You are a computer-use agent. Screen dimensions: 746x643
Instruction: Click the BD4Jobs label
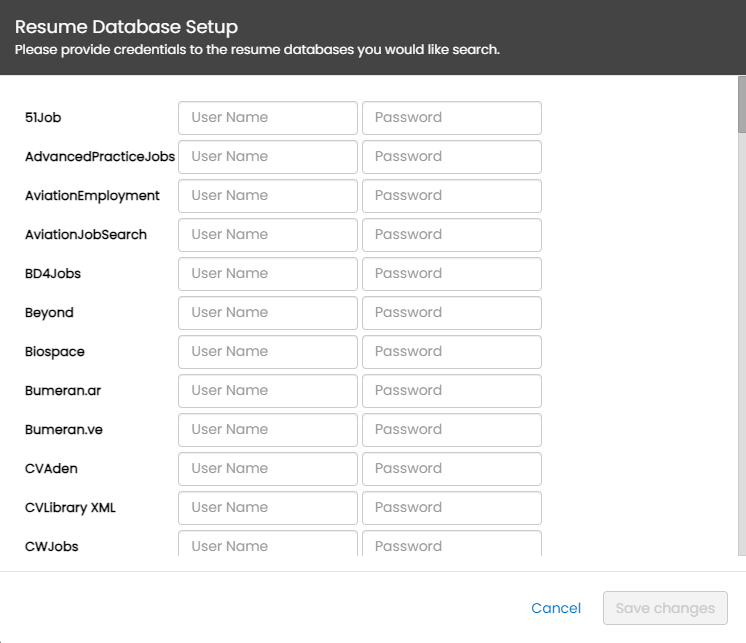(53, 273)
